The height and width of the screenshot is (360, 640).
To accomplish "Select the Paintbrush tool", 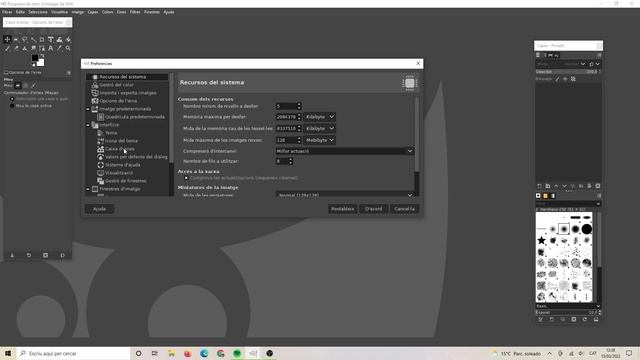I will click(7, 48).
